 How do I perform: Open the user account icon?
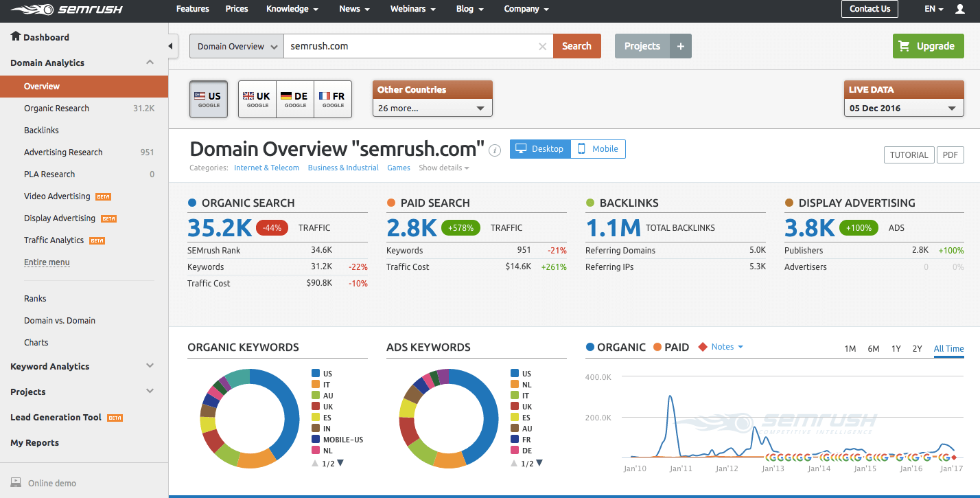pos(959,9)
